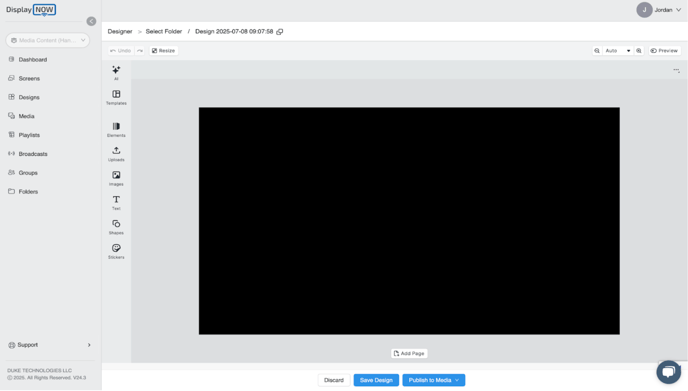This screenshot has height=391, width=688.
Task: Expand the Support menu
Action: click(x=50, y=345)
